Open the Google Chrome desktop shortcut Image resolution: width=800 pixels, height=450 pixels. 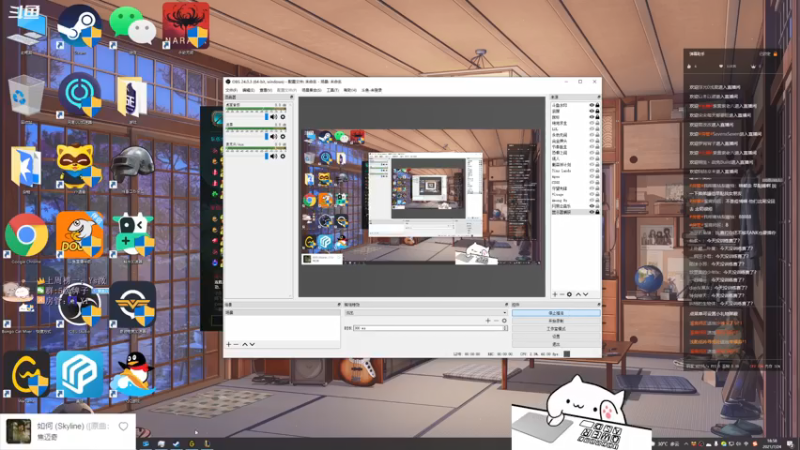pos(26,235)
